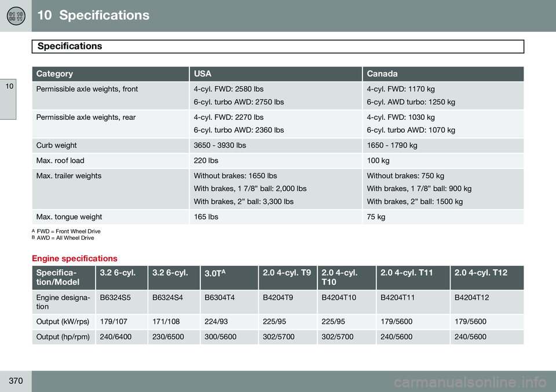Click 'Without brakes: 750 kg' text
Image resolution: width=556 pixels, height=392 pixels.
(405, 176)
